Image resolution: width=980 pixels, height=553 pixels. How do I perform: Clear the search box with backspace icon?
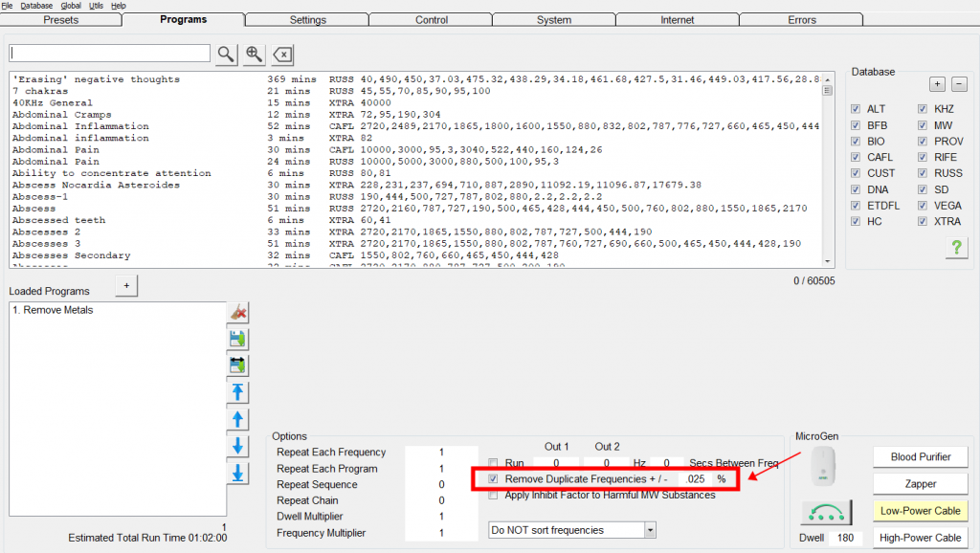click(282, 54)
